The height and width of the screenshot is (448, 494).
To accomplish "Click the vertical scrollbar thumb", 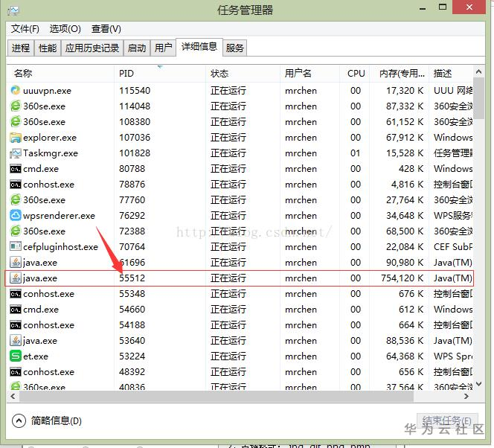I will pos(479,98).
